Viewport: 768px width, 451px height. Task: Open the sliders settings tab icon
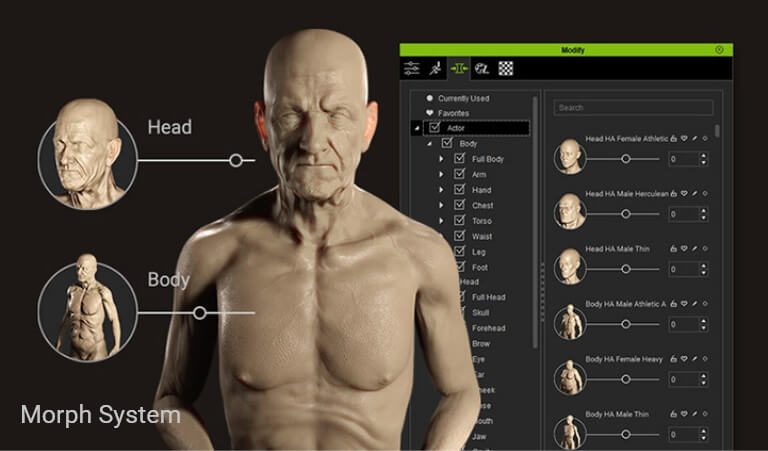pos(412,69)
